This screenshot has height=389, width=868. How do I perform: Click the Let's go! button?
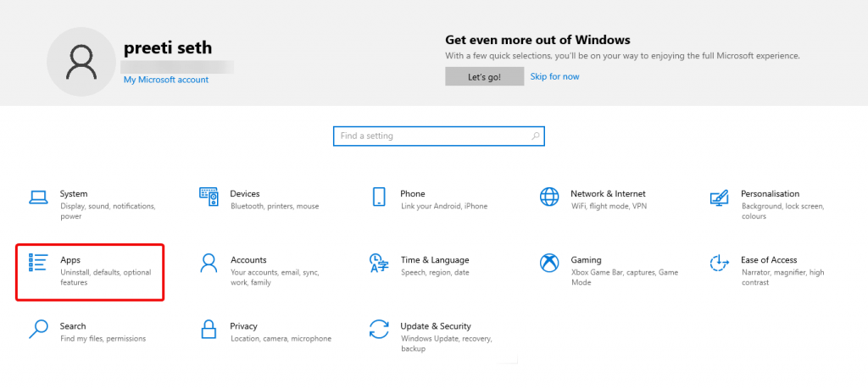pyautogui.click(x=484, y=76)
